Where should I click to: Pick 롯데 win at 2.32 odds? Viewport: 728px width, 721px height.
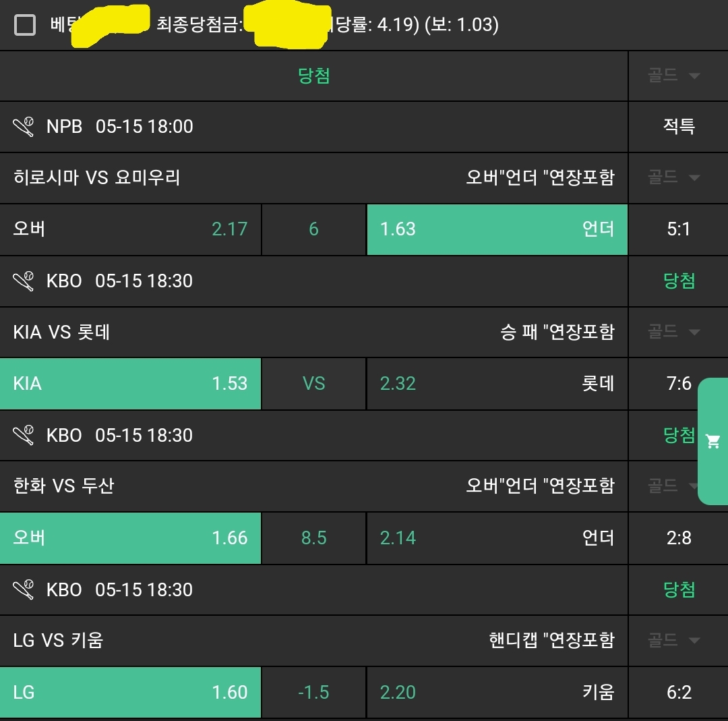[x=497, y=384]
